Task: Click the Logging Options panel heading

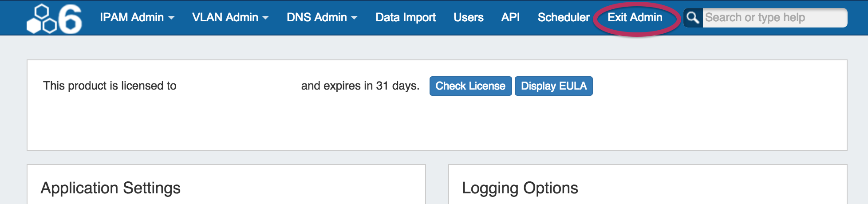Action: 520,188
